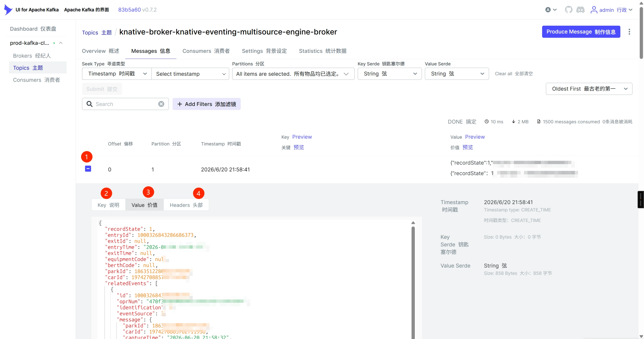Click the search magnifier icon

(90, 104)
